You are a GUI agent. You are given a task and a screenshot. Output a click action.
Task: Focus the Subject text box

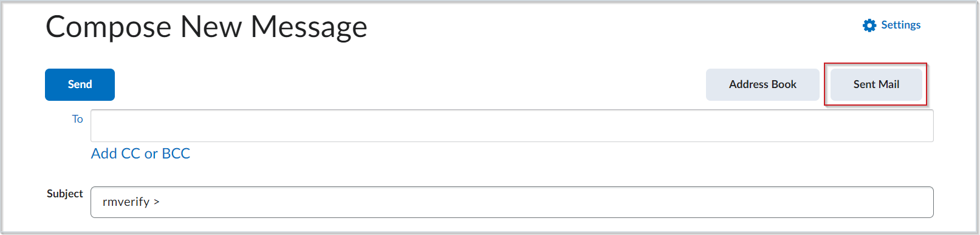point(512,202)
